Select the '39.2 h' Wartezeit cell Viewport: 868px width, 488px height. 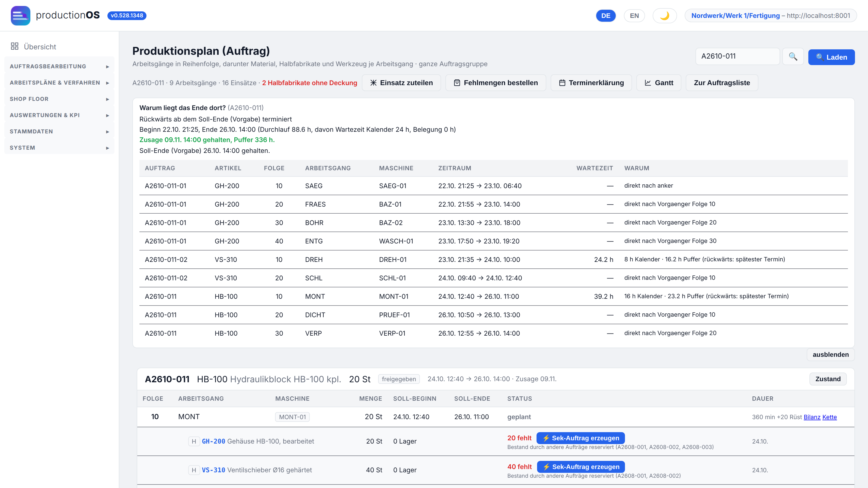point(604,296)
